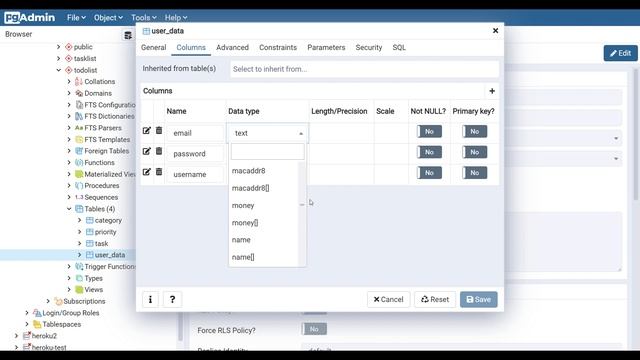Image resolution: width=640 pixels, height=360 pixels.
Task: Switch to the Constraints tab
Action: 278,47
